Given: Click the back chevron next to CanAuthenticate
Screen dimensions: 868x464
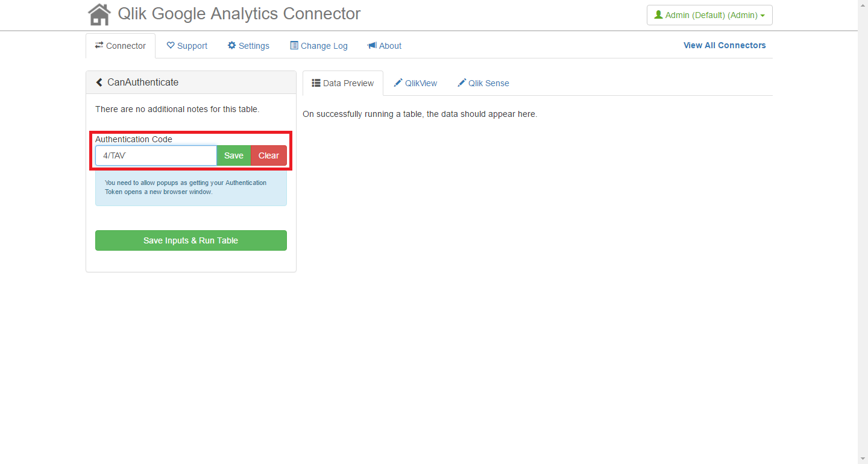Looking at the screenshot, I should coord(99,83).
